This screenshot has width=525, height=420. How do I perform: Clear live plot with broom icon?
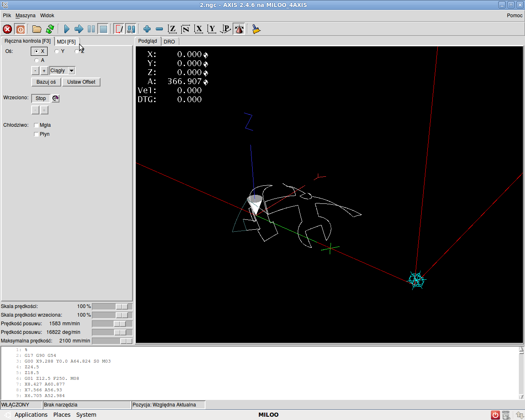256,29
